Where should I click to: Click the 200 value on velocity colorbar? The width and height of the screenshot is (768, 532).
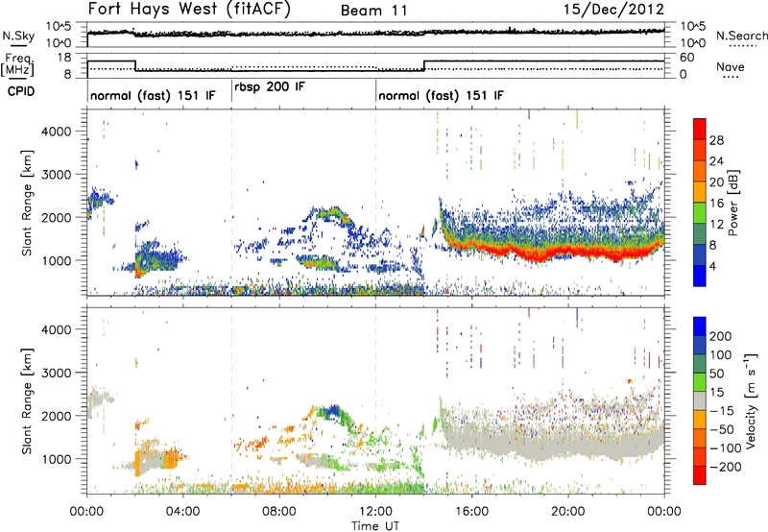click(x=720, y=336)
